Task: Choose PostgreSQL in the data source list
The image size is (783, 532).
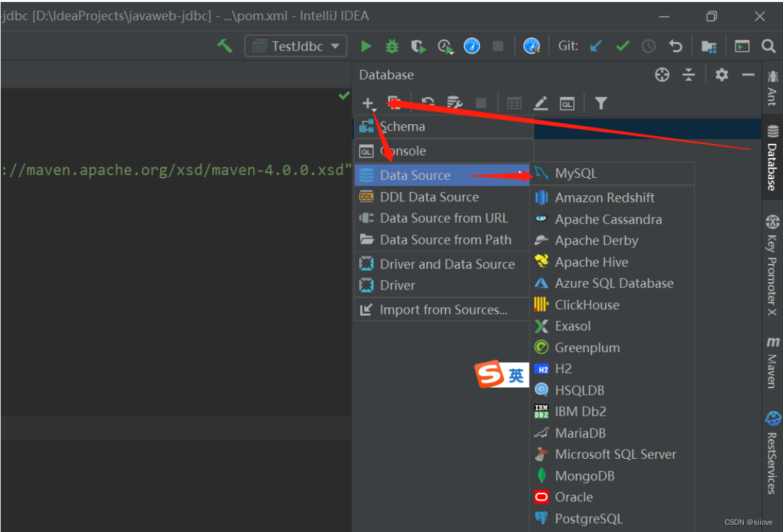Action: (x=588, y=519)
